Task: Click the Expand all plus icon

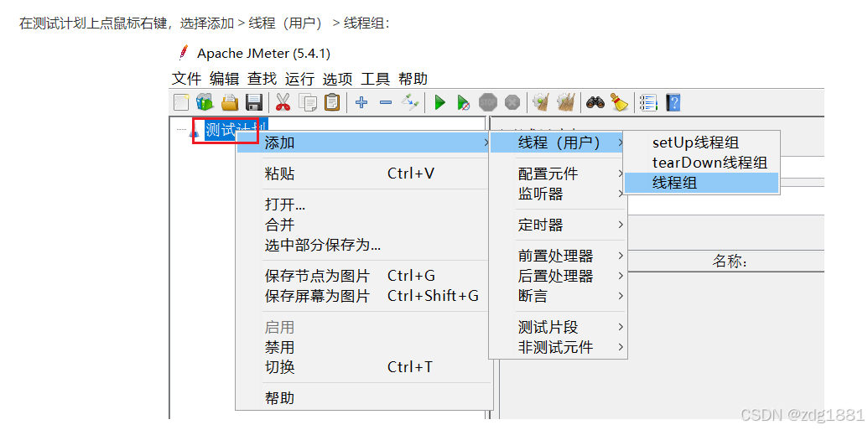Action: (x=361, y=102)
